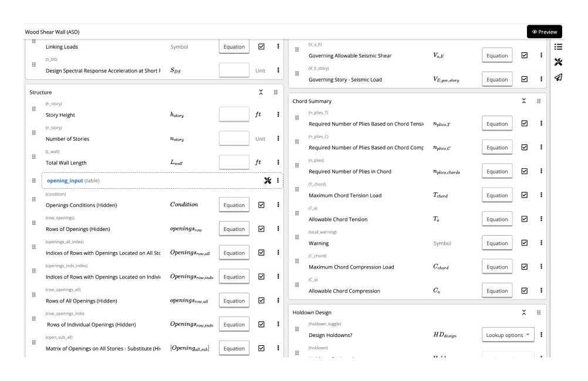The width and height of the screenshot is (588, 381).
Task: Collapse the Structure section
Action: pos(261,92)
